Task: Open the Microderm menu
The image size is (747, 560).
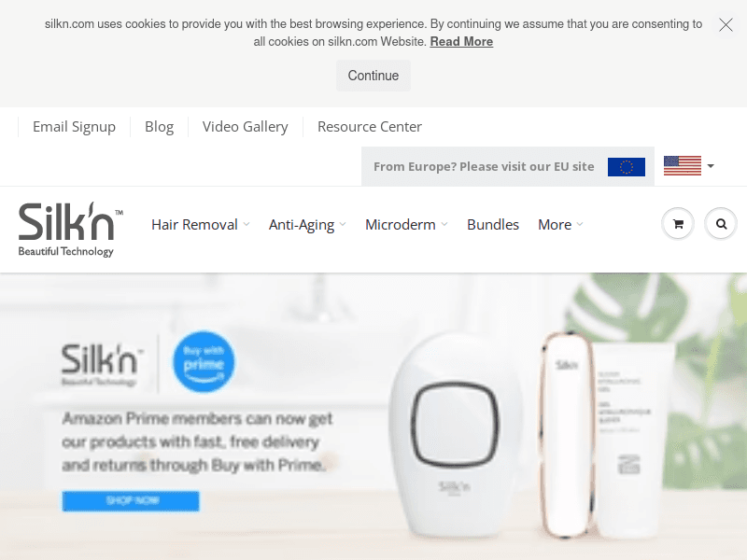Action: tap(406, 224)
